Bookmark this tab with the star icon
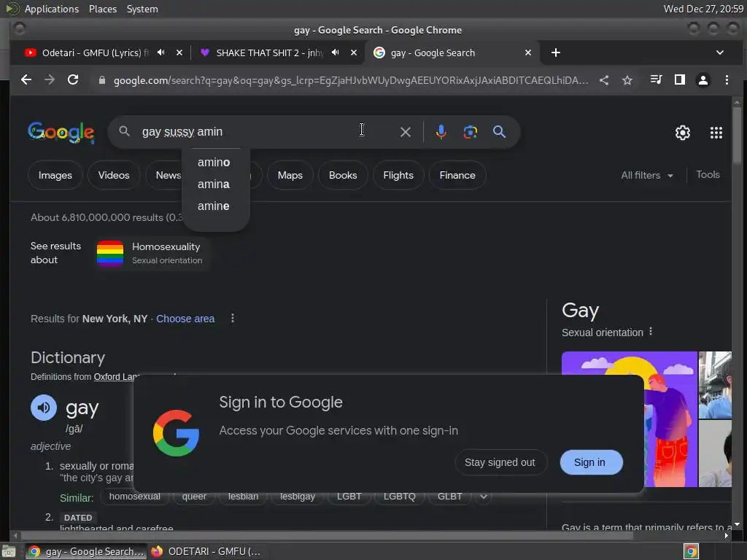The width and height of the screenshot is (747, 560). (627, 80)
